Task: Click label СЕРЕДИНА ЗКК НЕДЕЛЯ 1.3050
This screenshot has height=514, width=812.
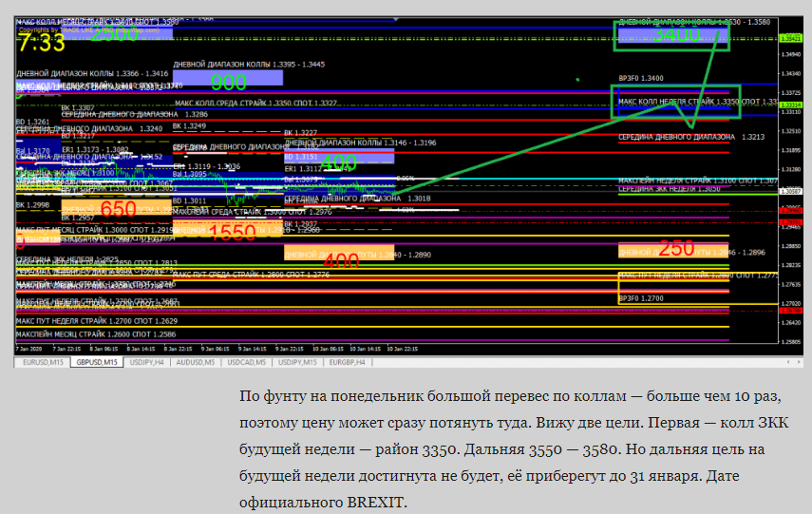Action: pyautogui.click(x=670, y=189)
